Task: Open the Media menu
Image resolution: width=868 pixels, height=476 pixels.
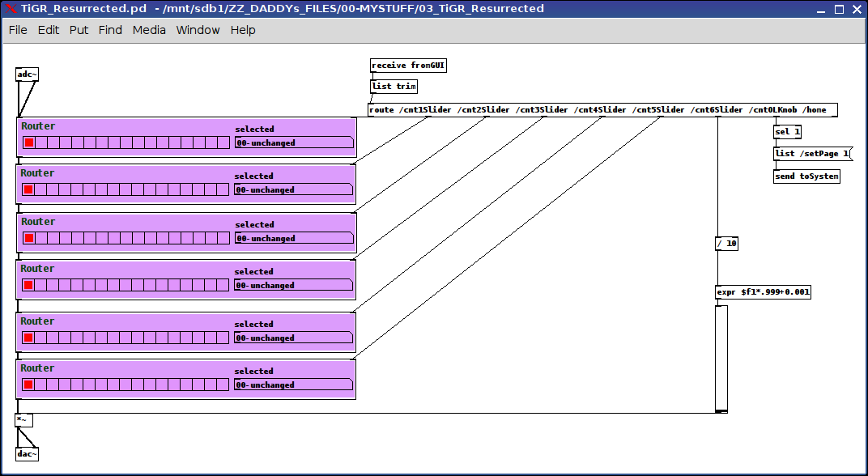Action: pos(149,30)
